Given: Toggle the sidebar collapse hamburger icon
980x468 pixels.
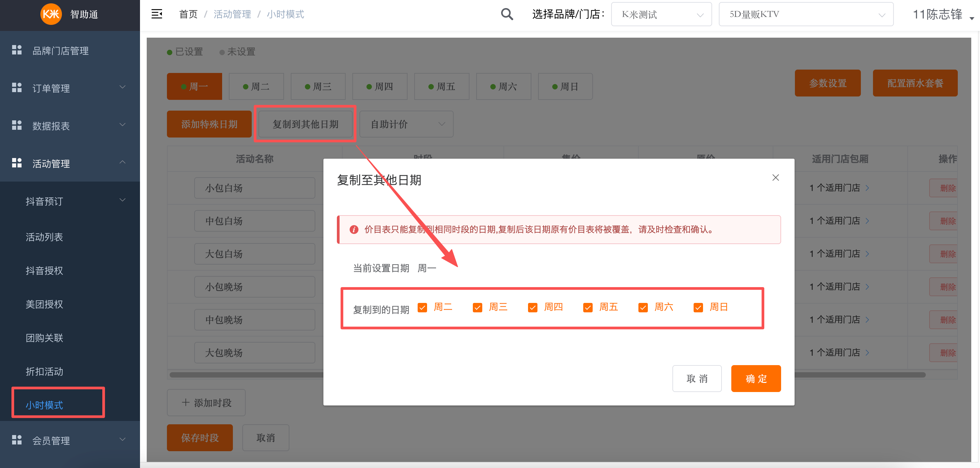Looking at the screenshot, I should pyautogui.click(x=157, y=14).
